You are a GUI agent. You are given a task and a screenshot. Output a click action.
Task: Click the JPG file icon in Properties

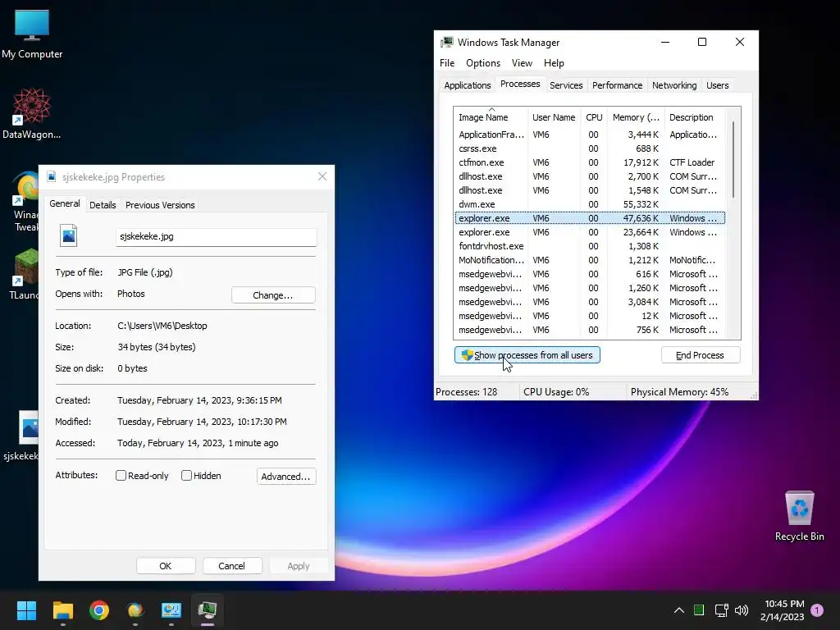click(69, 235)
